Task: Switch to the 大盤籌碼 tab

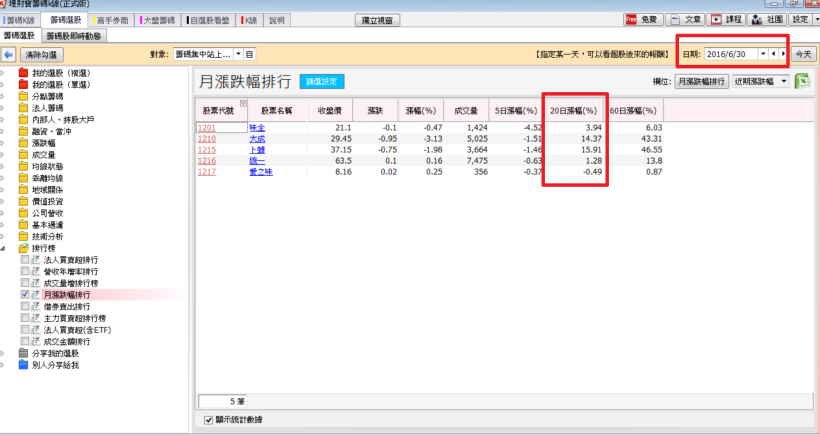Action: [x=159, y=20]
